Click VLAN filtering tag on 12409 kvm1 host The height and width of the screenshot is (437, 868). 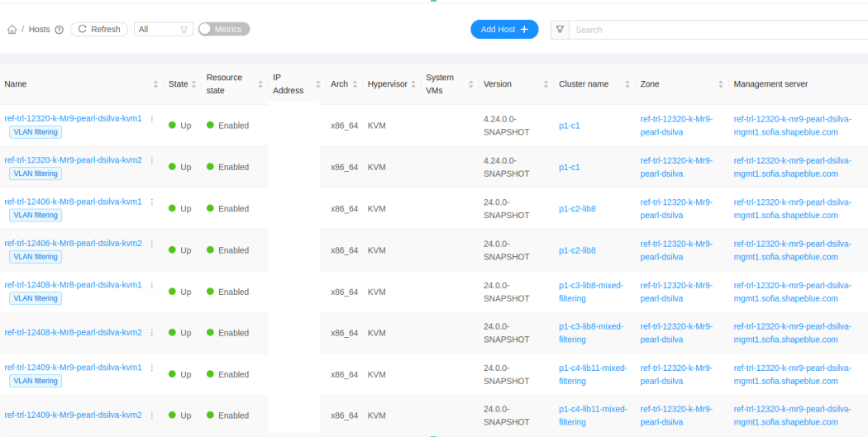36,381
